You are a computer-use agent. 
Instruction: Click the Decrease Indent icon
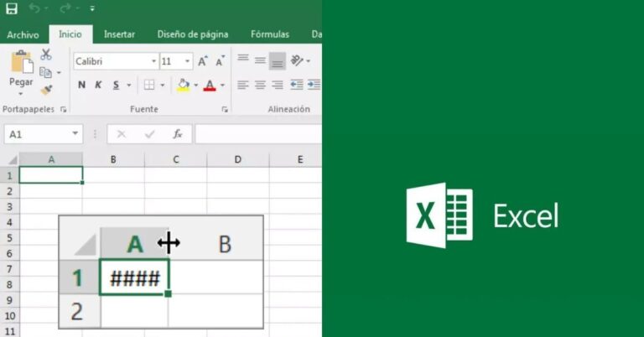pos(297,85)
